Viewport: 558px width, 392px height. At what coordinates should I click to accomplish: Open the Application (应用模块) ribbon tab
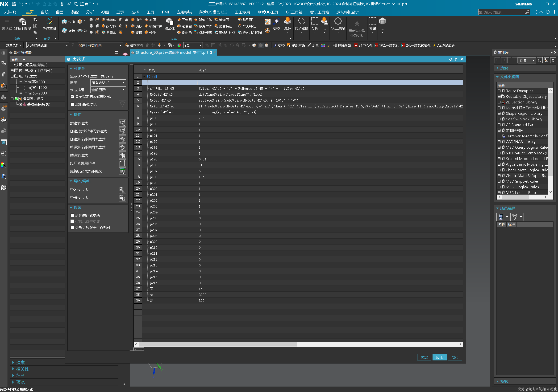(x=184, y=12)
